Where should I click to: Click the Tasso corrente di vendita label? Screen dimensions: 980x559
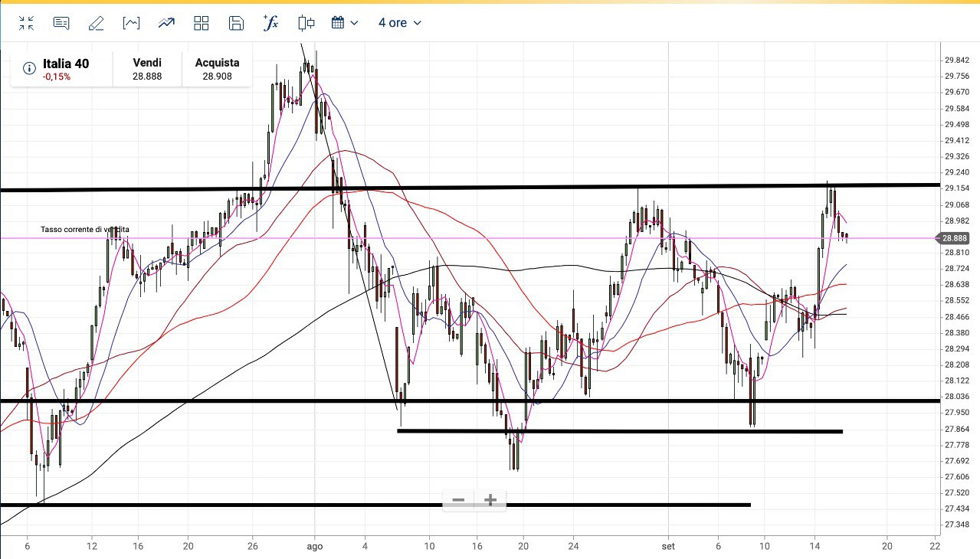coord(85,230)
